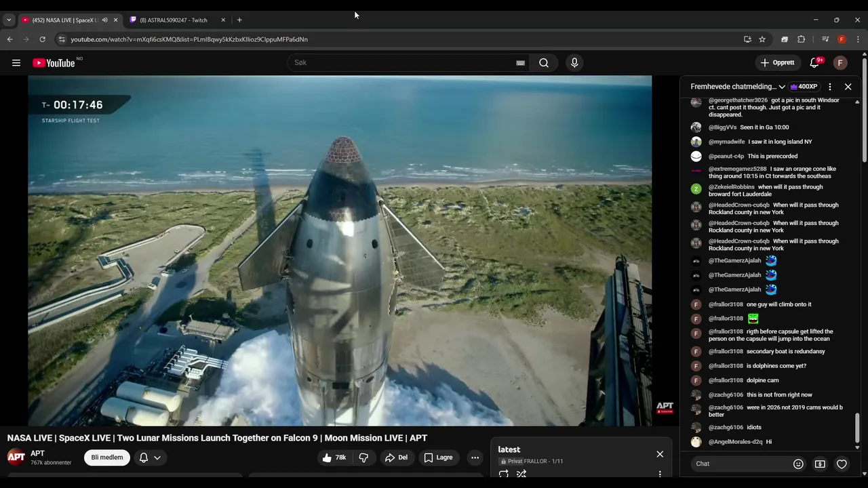
Task: Install the page as app icon
Action: [747, 39]
